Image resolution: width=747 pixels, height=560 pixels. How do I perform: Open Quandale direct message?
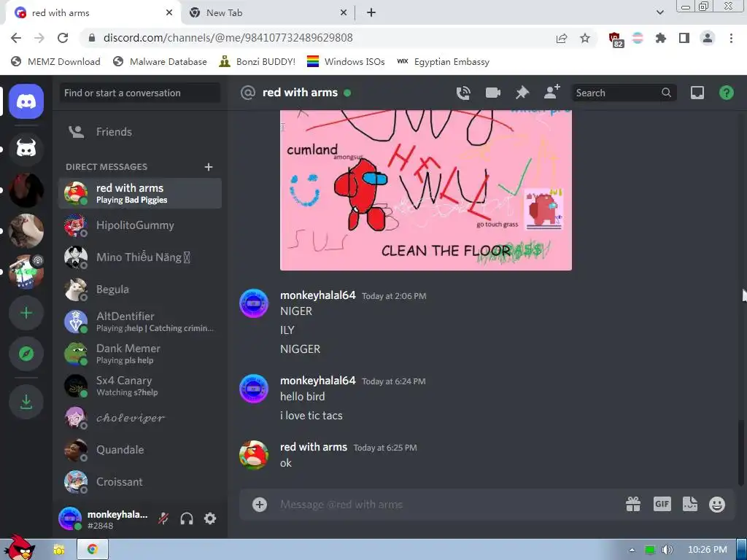click(140, 450)
